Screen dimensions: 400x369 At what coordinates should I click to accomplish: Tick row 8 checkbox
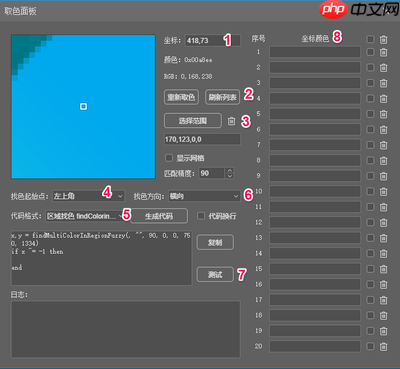[x=370, y=160]
